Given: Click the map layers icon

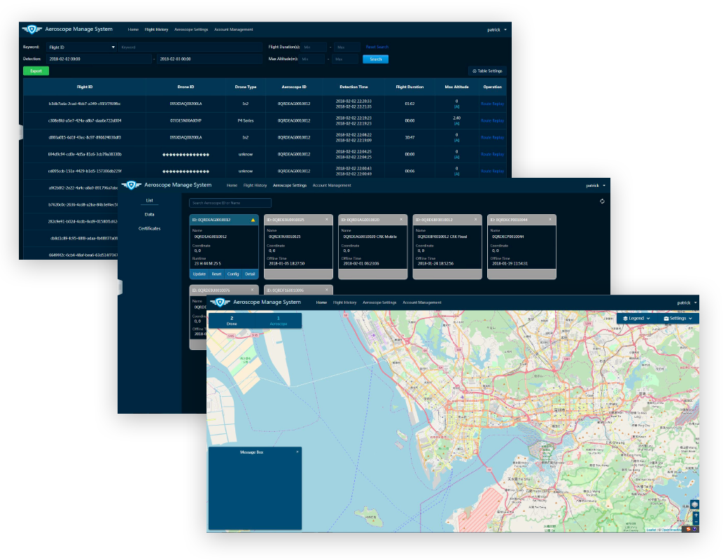Looking at the screenshot, I should [694, 505].
